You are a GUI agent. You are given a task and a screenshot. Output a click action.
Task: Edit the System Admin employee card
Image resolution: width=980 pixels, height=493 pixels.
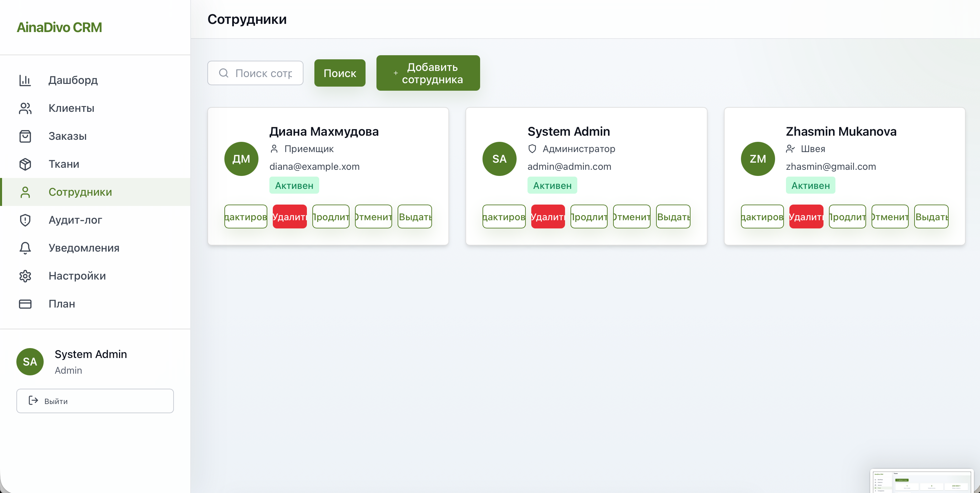point(504,217)
